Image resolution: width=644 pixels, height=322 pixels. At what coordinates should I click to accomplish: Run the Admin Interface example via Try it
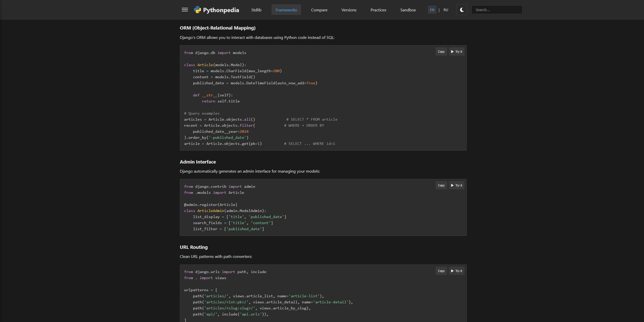click(457, 185)
